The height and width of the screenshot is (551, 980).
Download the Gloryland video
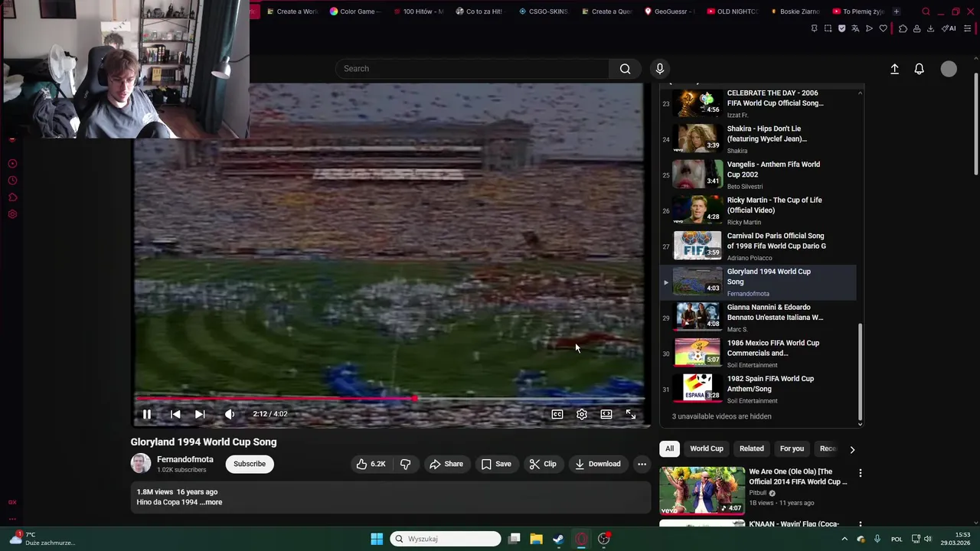pyautogui.click(x=598, y=464)
